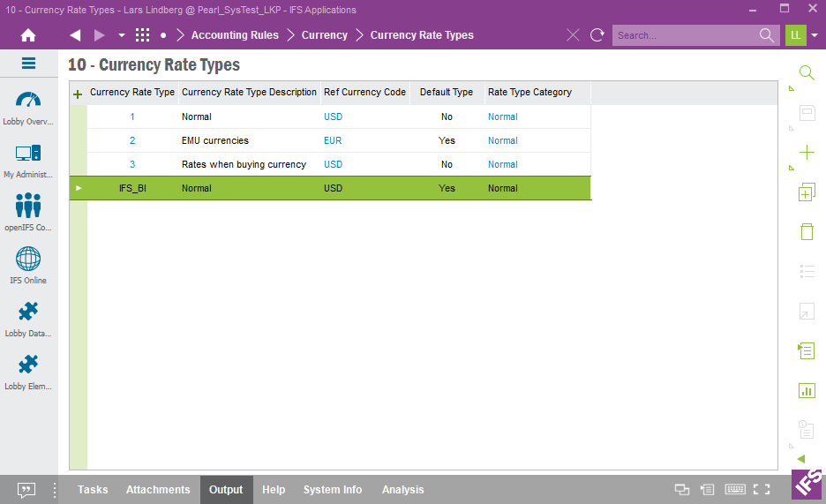Click the dot icon beside navigator grid

point(163,35)
